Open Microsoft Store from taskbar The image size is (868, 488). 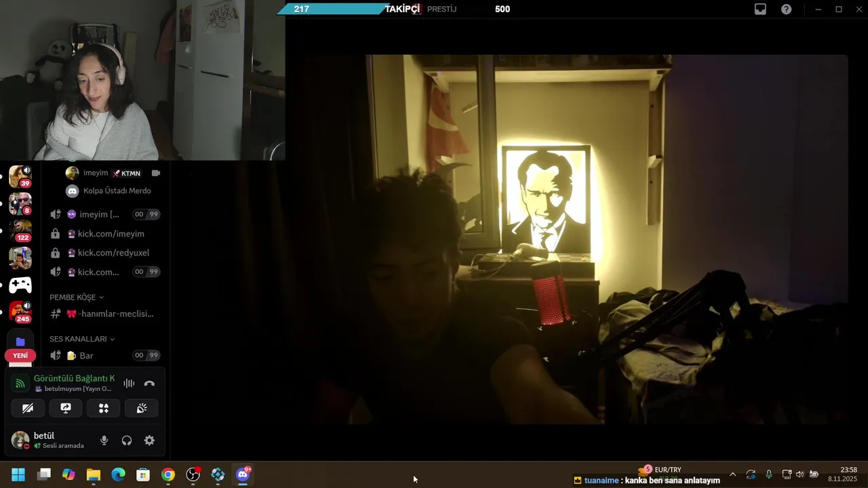[143, 474]
